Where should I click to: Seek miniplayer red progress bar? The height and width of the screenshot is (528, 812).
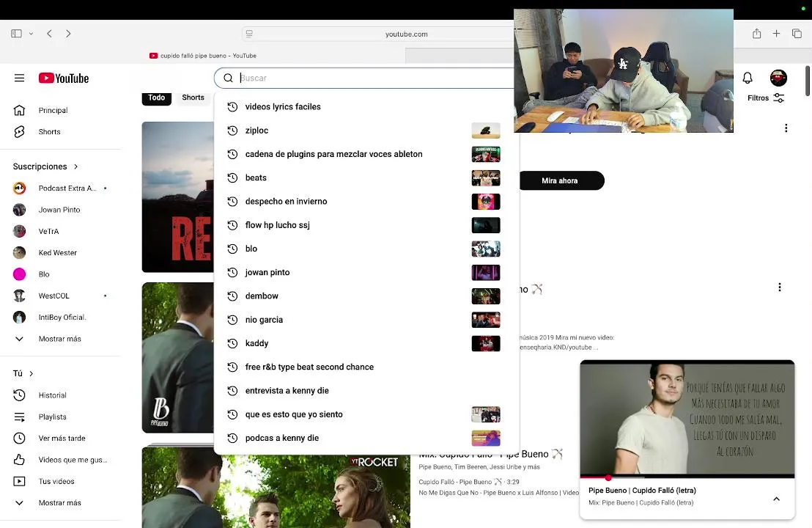click(687, 477)
